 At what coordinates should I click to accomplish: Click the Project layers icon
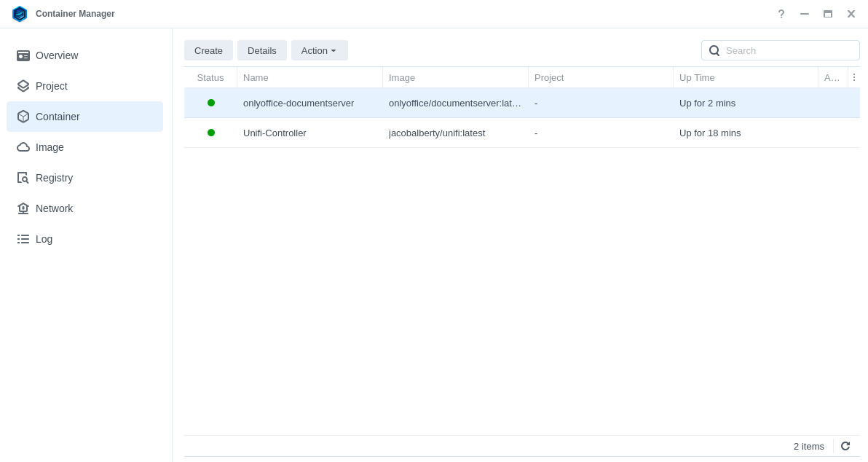(23, 86)
